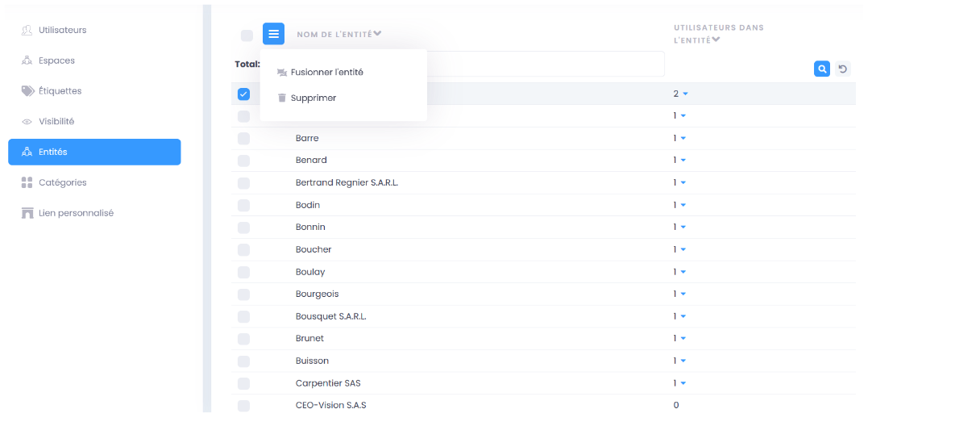Screen dimensions: 980x426
Task: Click the Entités hierarchy icon
Action: 27,152
